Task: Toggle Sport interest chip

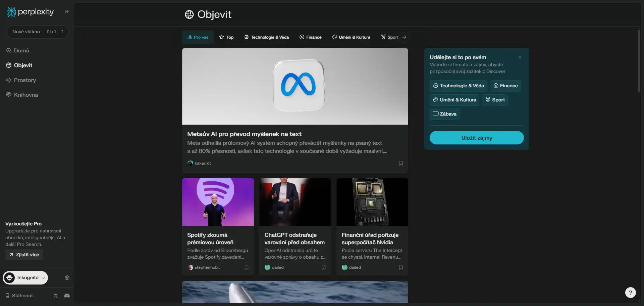Action: point(495,100)
